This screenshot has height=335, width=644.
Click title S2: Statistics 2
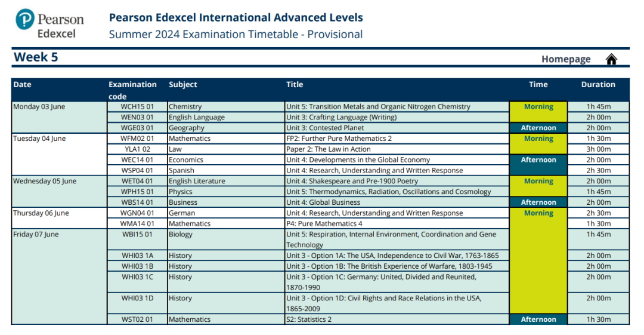coord(309,319)
